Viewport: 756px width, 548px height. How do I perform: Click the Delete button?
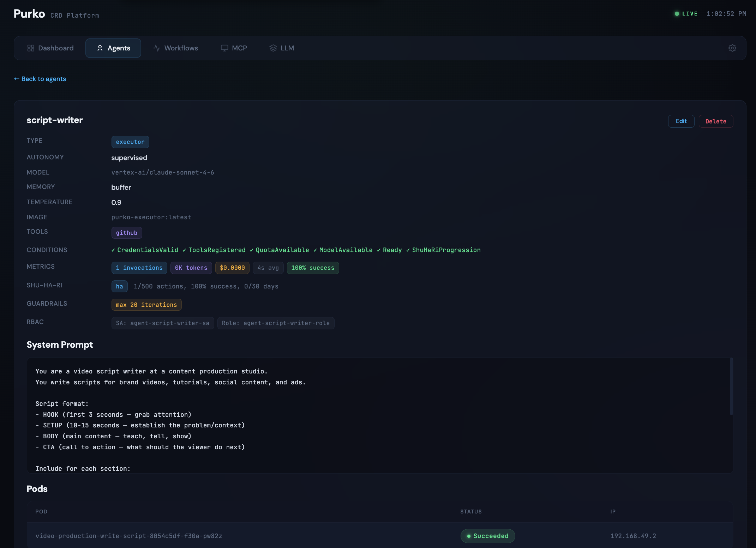pyautogui.click(x=716, y=121)
